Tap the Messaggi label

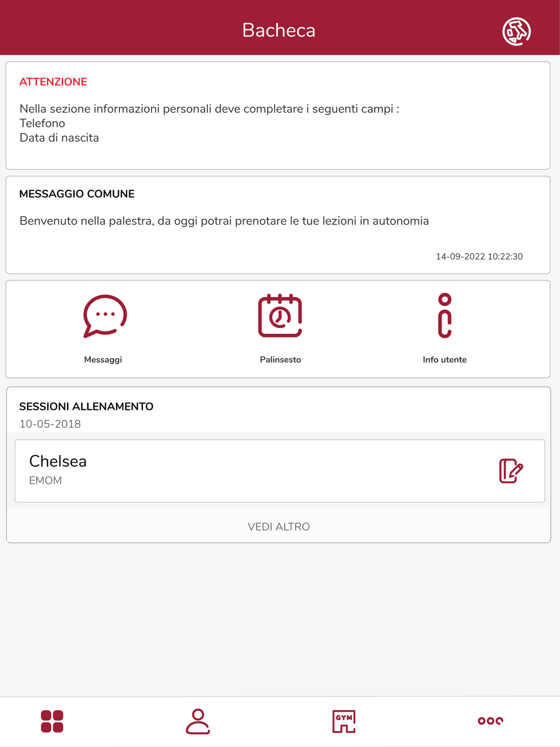click(x=103, y=360)
